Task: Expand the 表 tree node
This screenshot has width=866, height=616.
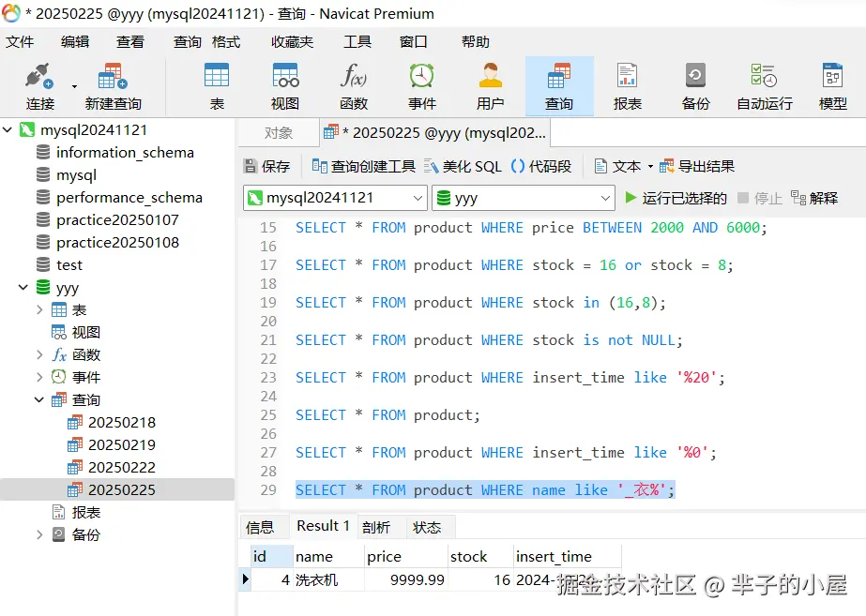Action: click(x=39, y=309)
